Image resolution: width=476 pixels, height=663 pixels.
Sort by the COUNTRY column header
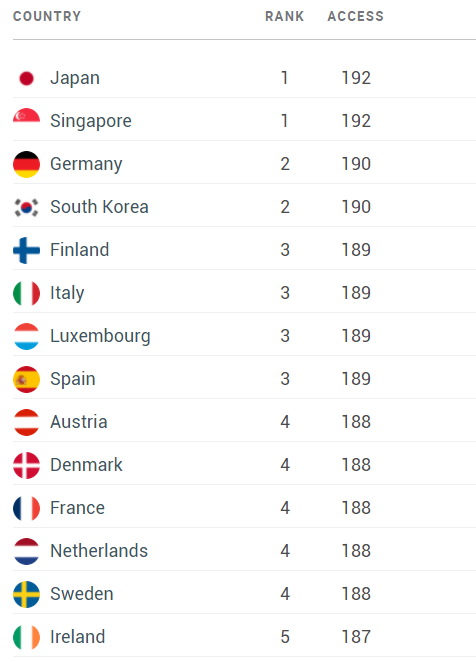47,16
